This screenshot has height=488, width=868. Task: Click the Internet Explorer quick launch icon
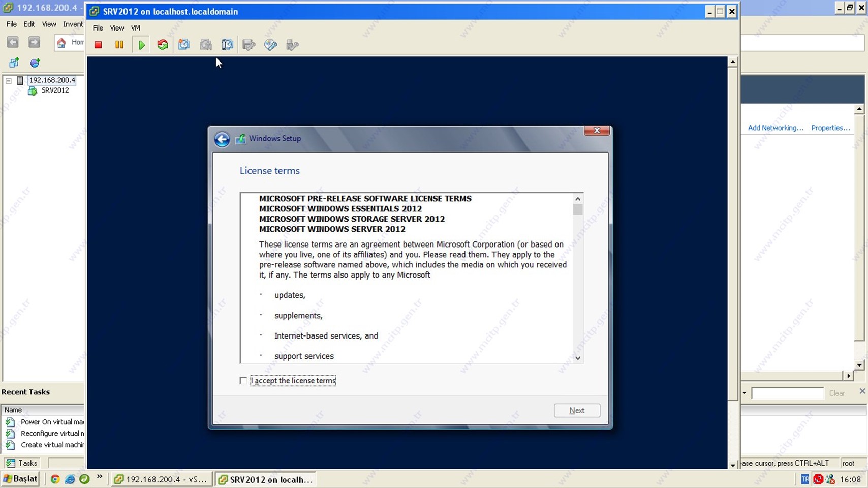point(70,479)
